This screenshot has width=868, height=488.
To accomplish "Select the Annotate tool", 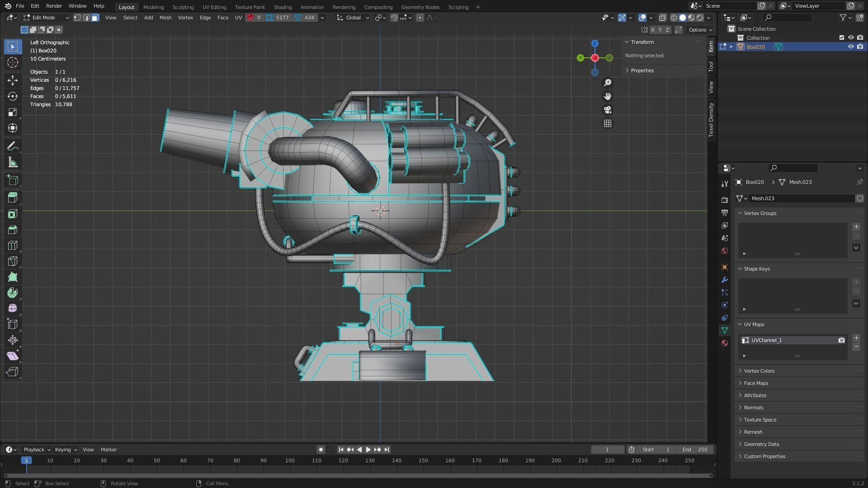I will click(13, 146).
